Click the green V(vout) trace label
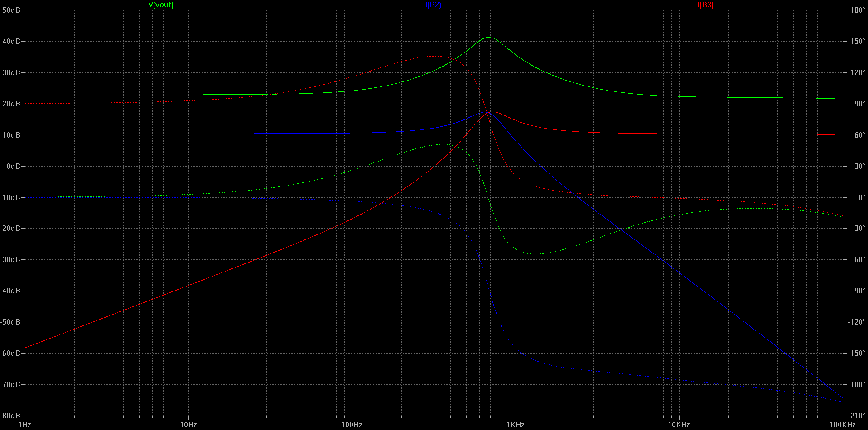 [x=161, y=5]
